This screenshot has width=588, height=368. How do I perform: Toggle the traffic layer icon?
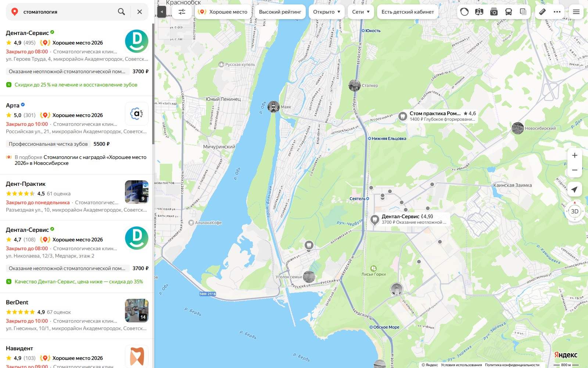pyautogui.click(x=465, y=12)
